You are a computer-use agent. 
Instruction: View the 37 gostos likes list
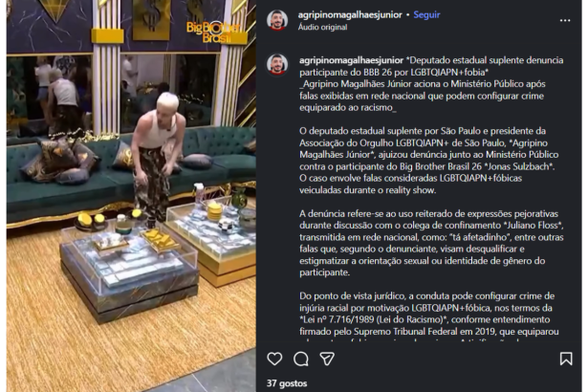click(x=287, y=383)
